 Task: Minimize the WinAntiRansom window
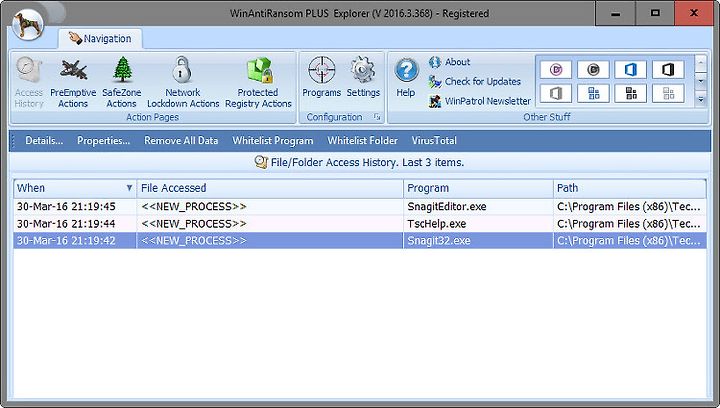click(x=615, y=13)
